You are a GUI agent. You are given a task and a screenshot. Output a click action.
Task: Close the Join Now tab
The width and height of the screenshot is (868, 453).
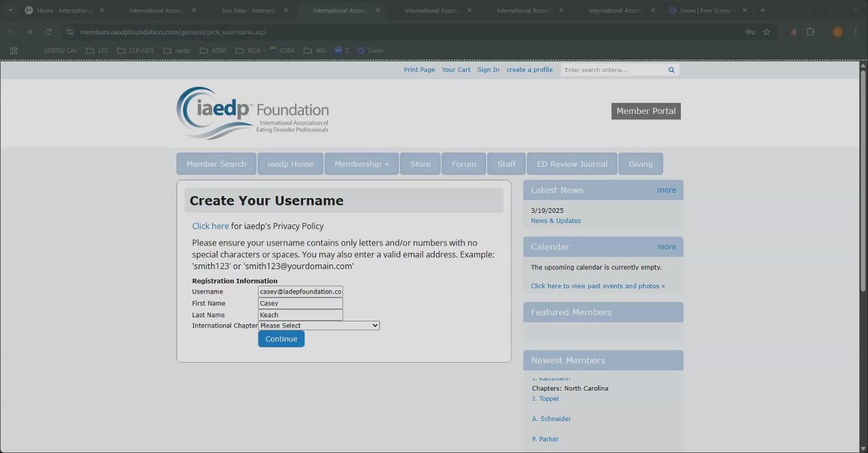(x=285, y=10)
